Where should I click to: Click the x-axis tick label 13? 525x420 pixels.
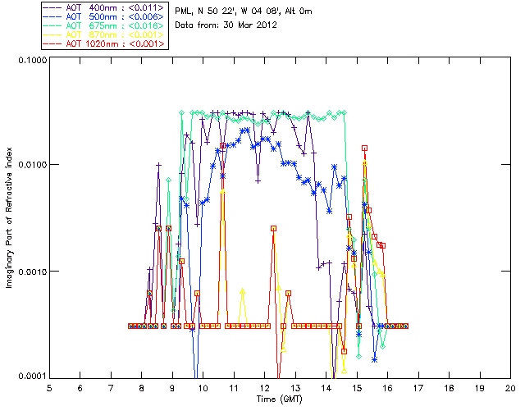[295, 388]
